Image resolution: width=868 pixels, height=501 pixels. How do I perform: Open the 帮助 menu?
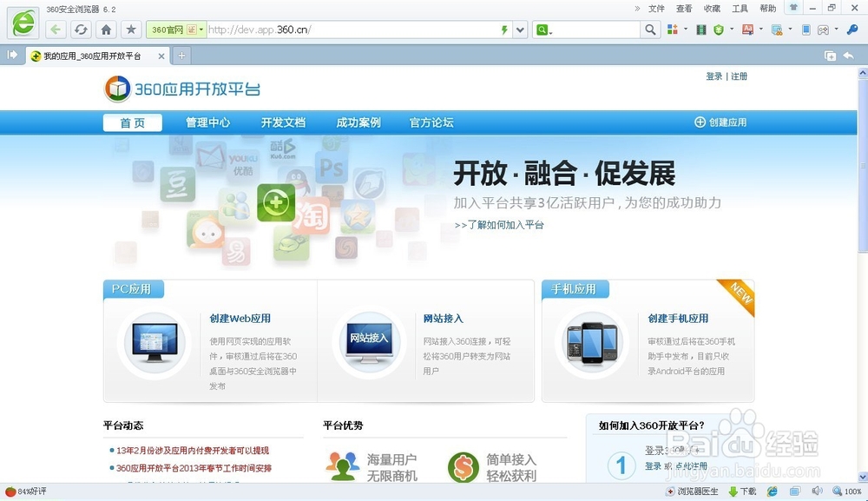pyautogui.click(x=768, y=9)
